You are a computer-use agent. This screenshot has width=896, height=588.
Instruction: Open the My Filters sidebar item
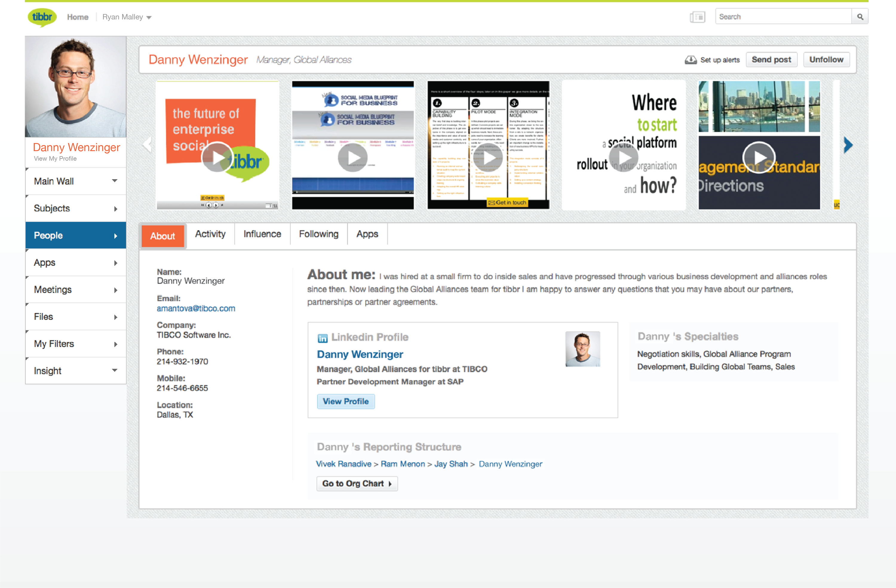point(76,344)
